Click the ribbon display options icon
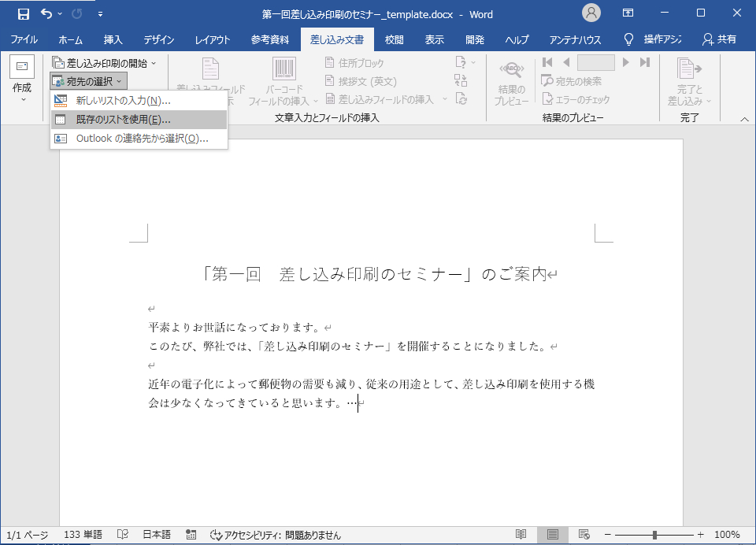 (628, 13)
